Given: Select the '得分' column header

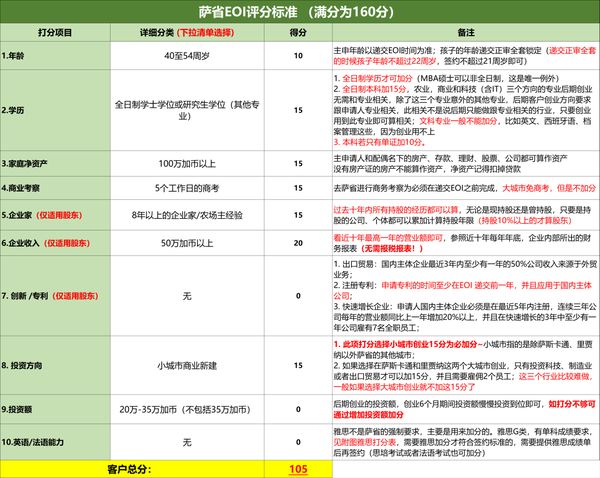Looking at the screenshot, I should point(298,33).
